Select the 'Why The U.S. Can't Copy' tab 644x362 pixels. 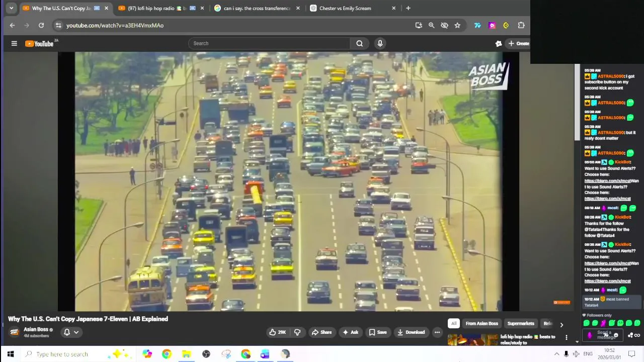click(65, 8)
